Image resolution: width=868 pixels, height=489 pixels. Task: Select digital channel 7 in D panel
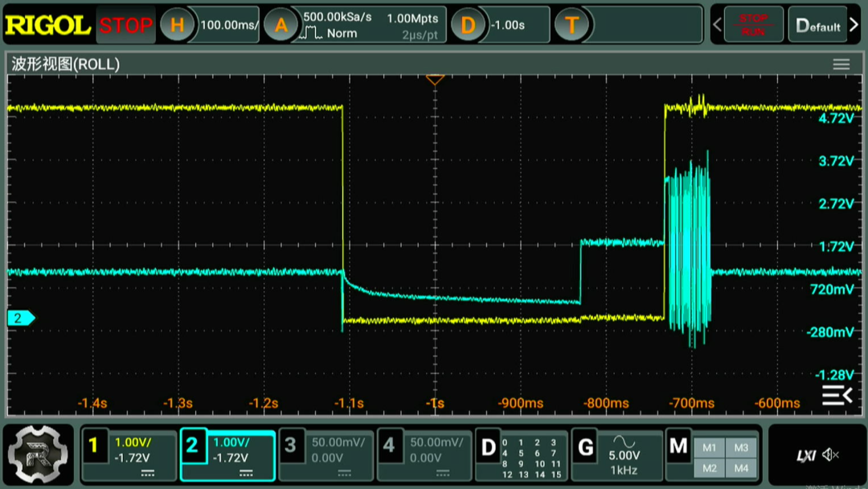pos(553,453)
